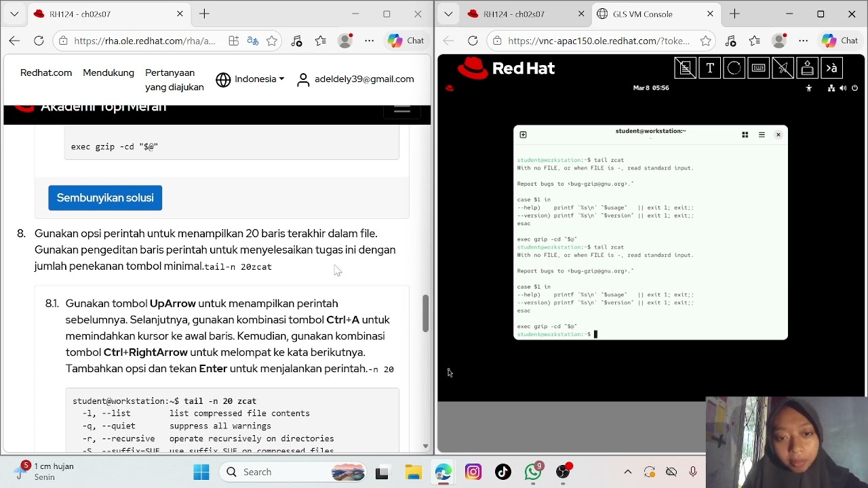Show hidden icons chevron in system tray

[628, 472]
